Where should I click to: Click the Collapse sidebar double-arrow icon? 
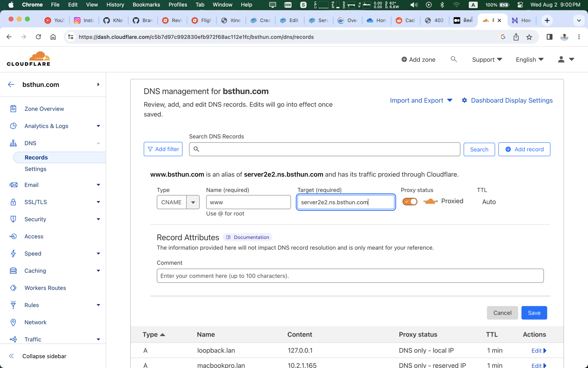(11, 356)
